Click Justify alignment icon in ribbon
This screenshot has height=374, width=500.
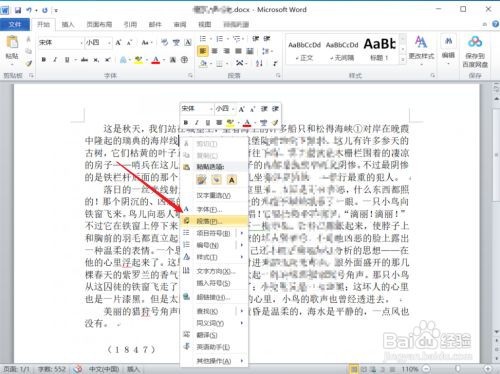tap(238, 51)
